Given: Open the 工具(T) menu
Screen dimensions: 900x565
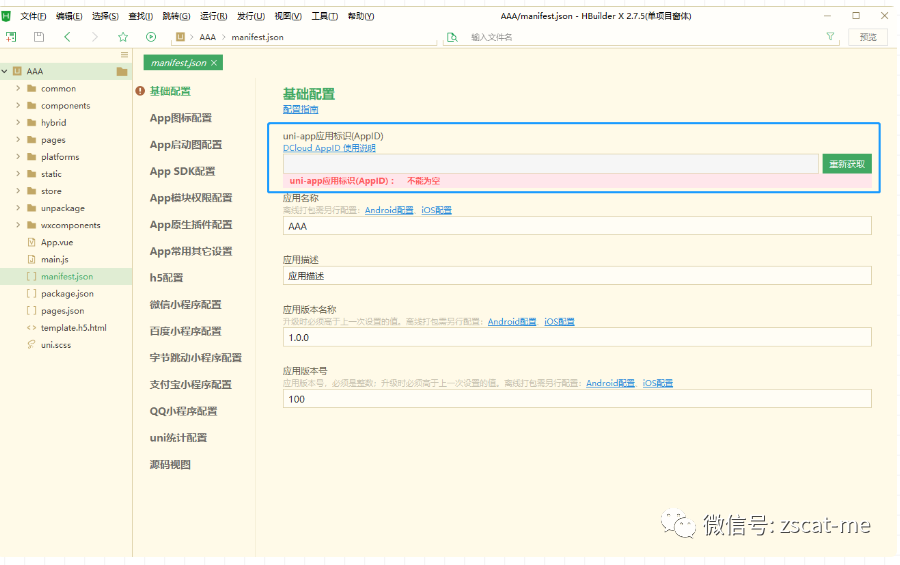Looking at the screenshot, I should point(325,16).
